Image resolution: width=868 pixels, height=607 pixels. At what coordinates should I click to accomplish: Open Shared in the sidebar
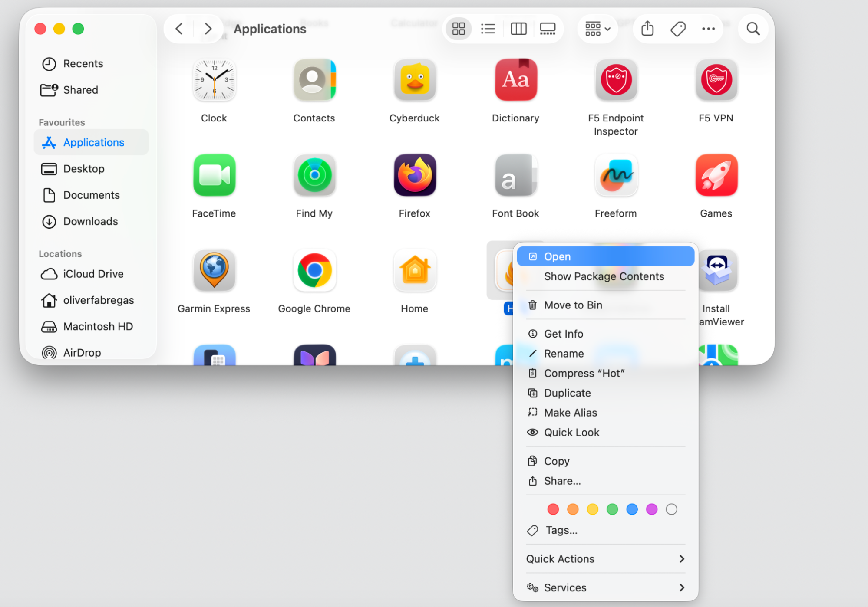pyautogui.click(x=91, y=90)
